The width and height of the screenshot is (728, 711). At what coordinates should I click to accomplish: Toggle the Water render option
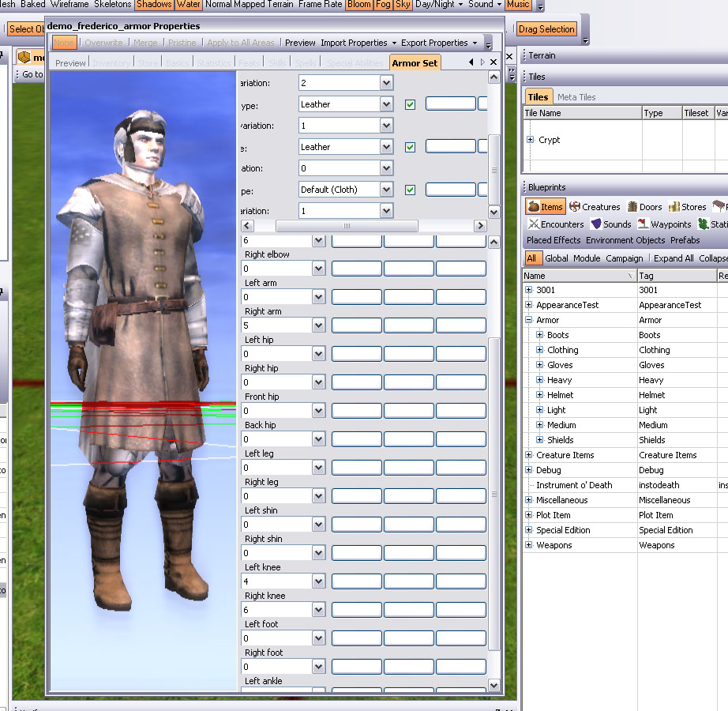(x=189, y=5)
